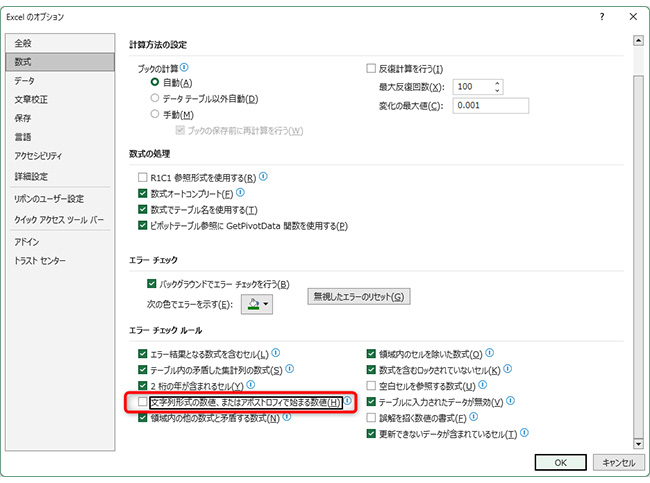Toggle 2桁の年が含まれるセル checkbox

[x=143, y=386]
